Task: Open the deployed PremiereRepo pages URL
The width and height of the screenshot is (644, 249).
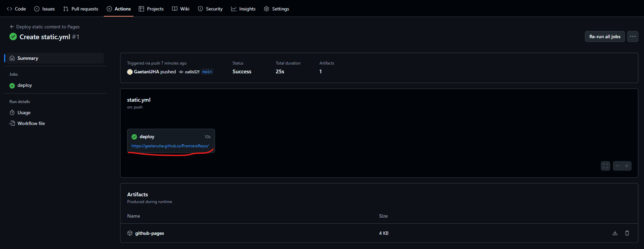Action: (x=170, y=146)
